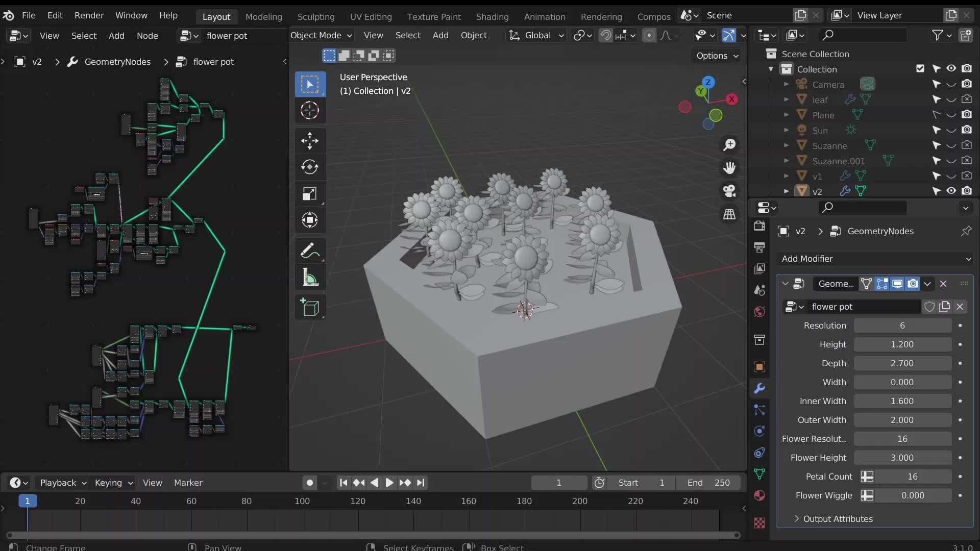
Task: Open the Add Cube tool
Action: coord(310,307)
